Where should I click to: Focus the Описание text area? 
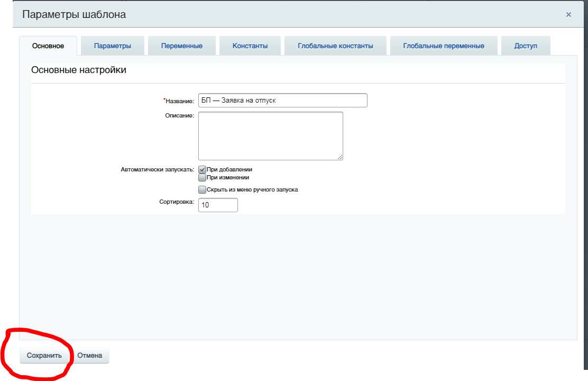(271, 136)
